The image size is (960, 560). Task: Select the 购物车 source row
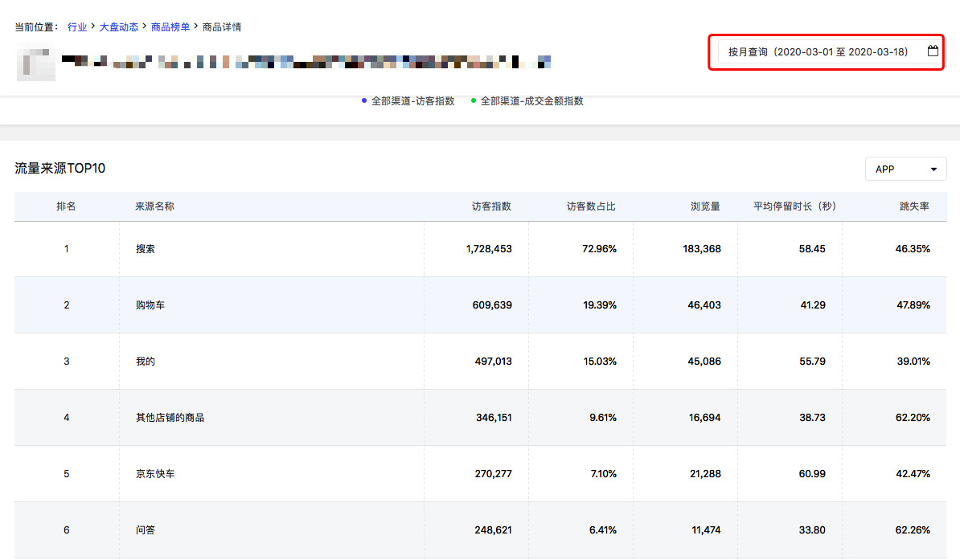pyautogui.click(x=150, y=305)
